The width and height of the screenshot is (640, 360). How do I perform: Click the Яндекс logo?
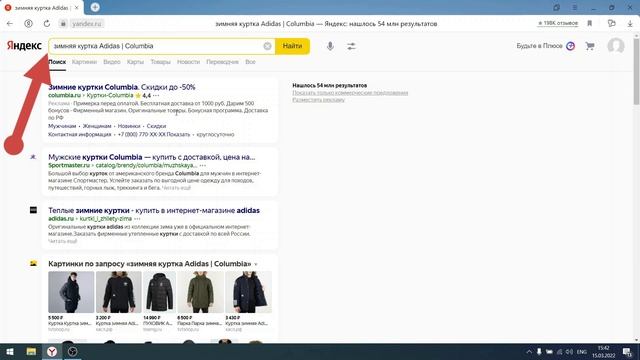coord(24,46)
